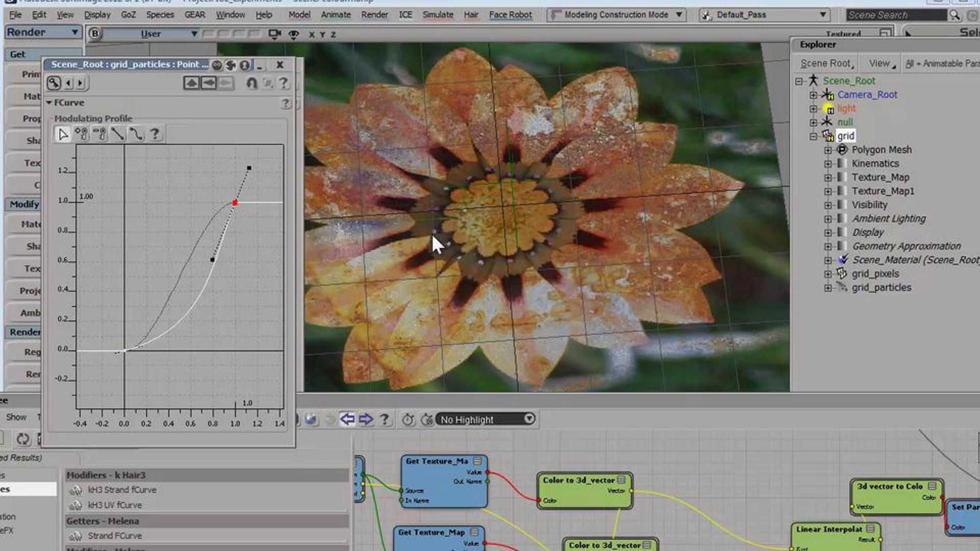Viewport: 980px width, 551px height.
Task: Expand the light node in Explorer
Action: tap(813, 109)
